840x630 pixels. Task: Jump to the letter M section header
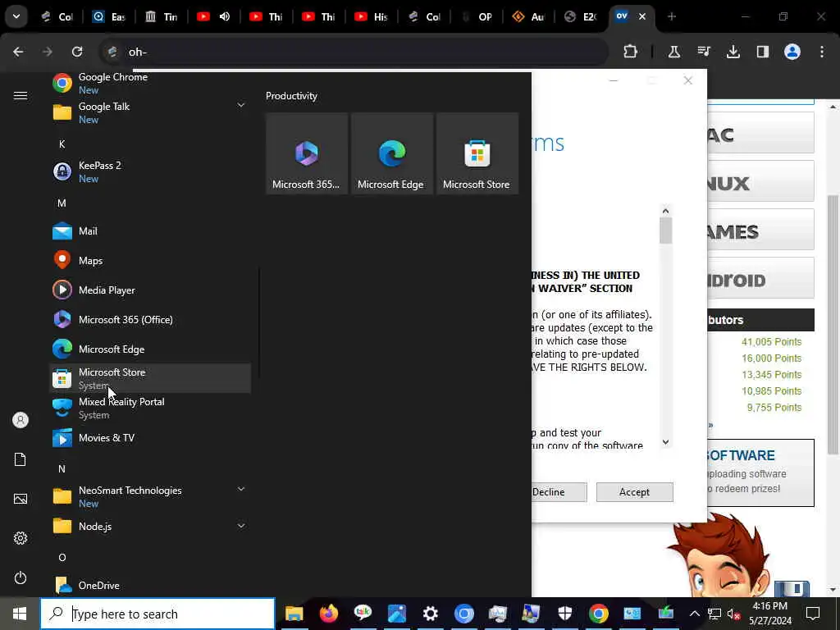click(62, 203)
